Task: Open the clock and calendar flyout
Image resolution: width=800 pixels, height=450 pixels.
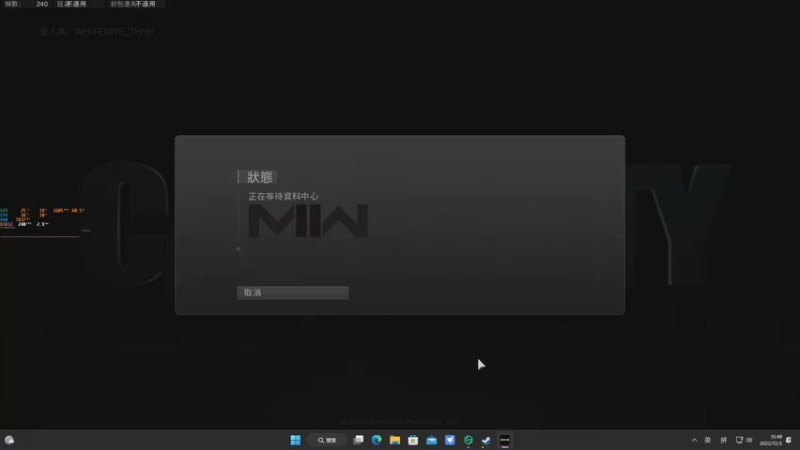Action: 771,440
